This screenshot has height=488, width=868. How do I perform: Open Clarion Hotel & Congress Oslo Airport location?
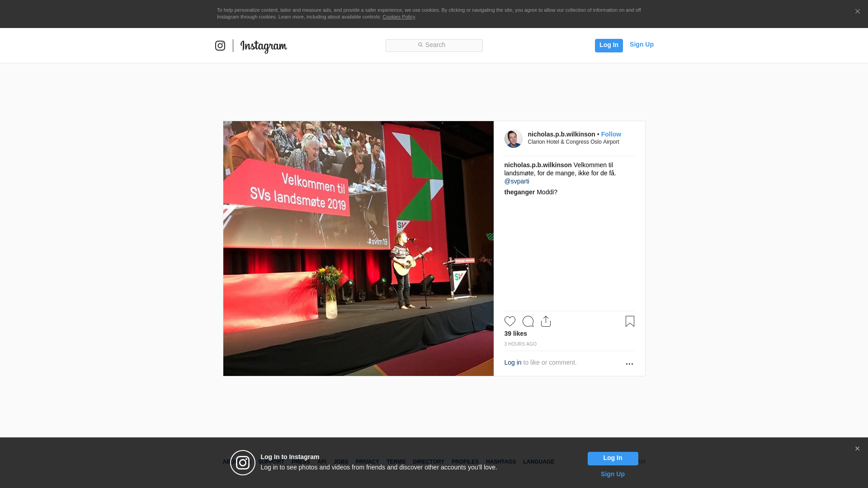point(573,142)
